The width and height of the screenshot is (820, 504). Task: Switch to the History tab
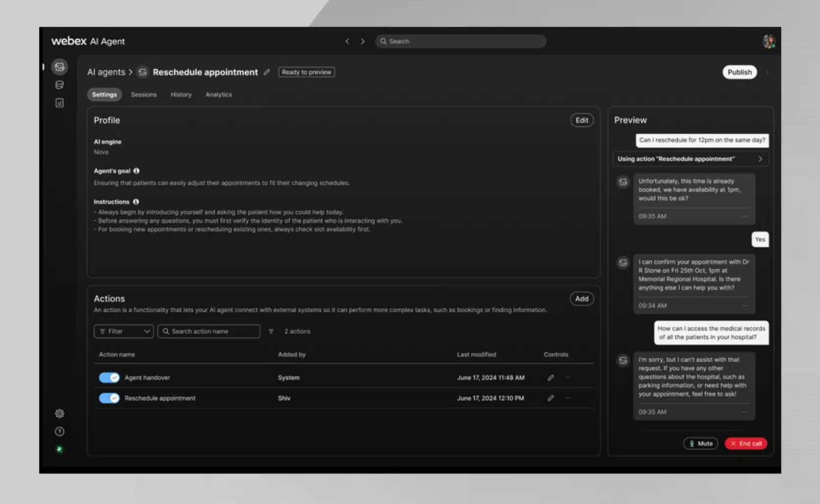coord(181,95)
